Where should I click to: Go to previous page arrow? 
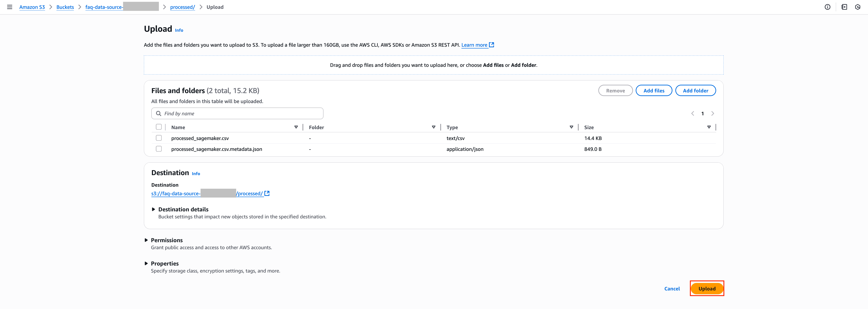click(x=692, y=113)
